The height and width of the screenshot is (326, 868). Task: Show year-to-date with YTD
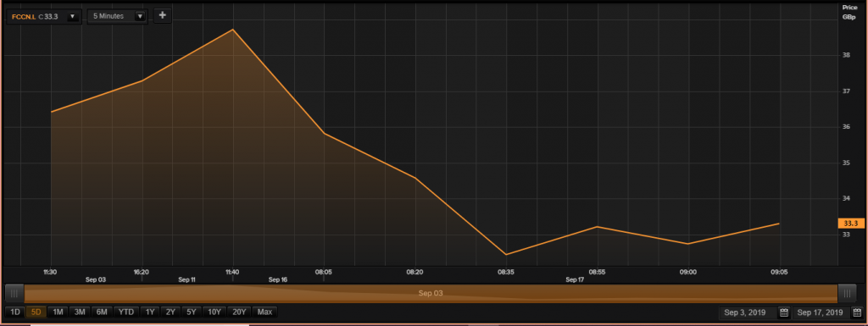pos(126,312)
